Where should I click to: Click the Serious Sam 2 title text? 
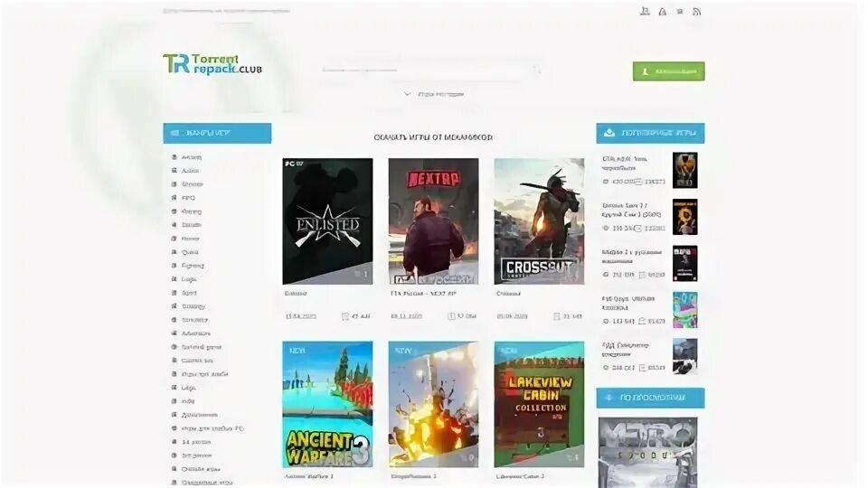(632, 210)
